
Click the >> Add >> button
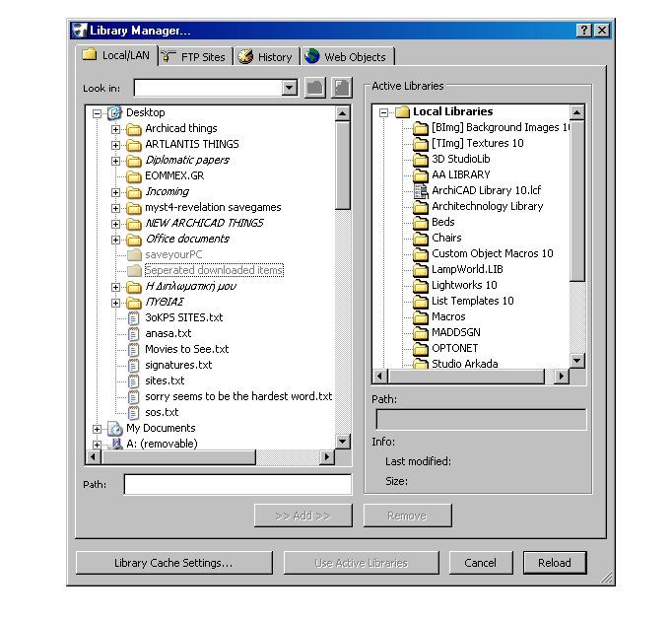(303, 516)
